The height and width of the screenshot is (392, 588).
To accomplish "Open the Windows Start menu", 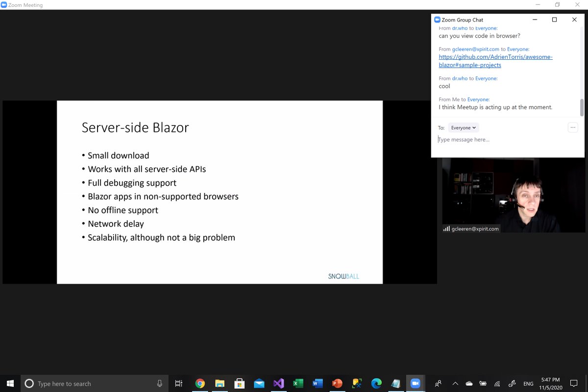I will coord(10,383).
